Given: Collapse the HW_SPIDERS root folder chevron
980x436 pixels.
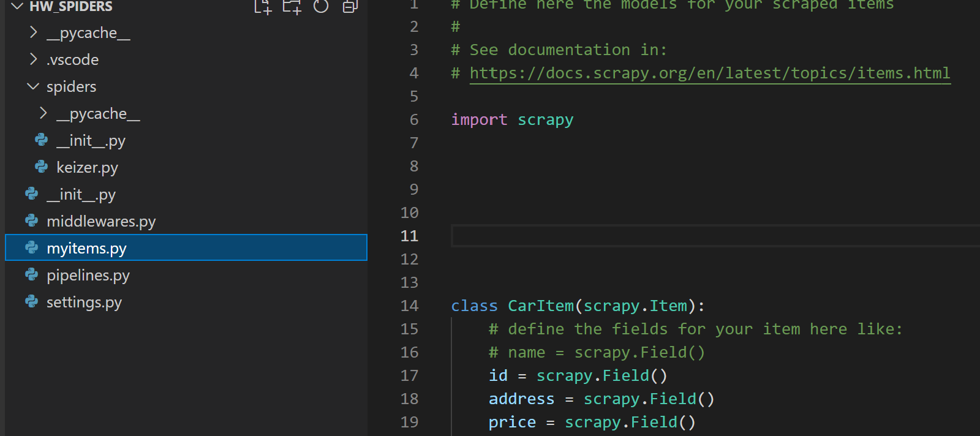Looking at the screenshot, I should (17, 6).
